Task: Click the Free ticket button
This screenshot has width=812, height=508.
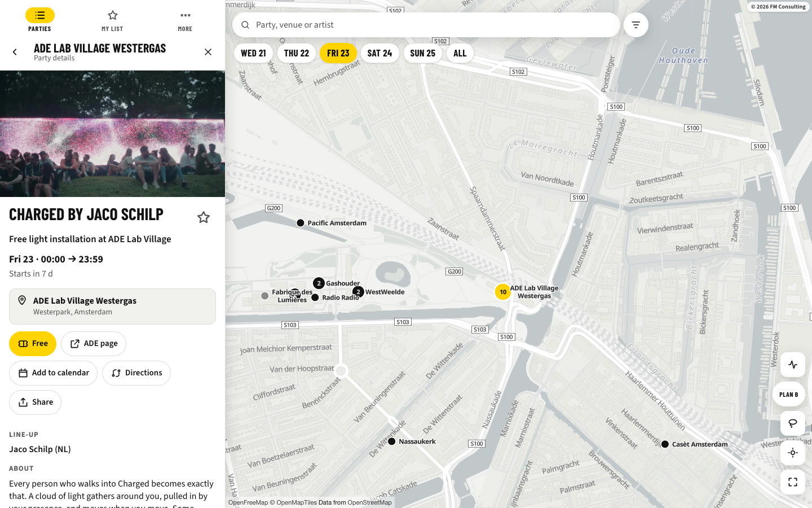Action: [33, 344]
